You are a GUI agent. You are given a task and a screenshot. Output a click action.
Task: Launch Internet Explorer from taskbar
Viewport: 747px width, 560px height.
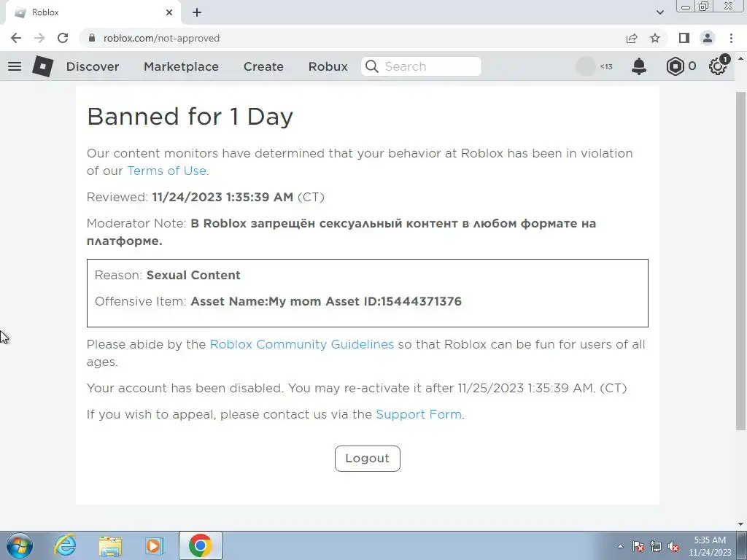pos(65,545)
